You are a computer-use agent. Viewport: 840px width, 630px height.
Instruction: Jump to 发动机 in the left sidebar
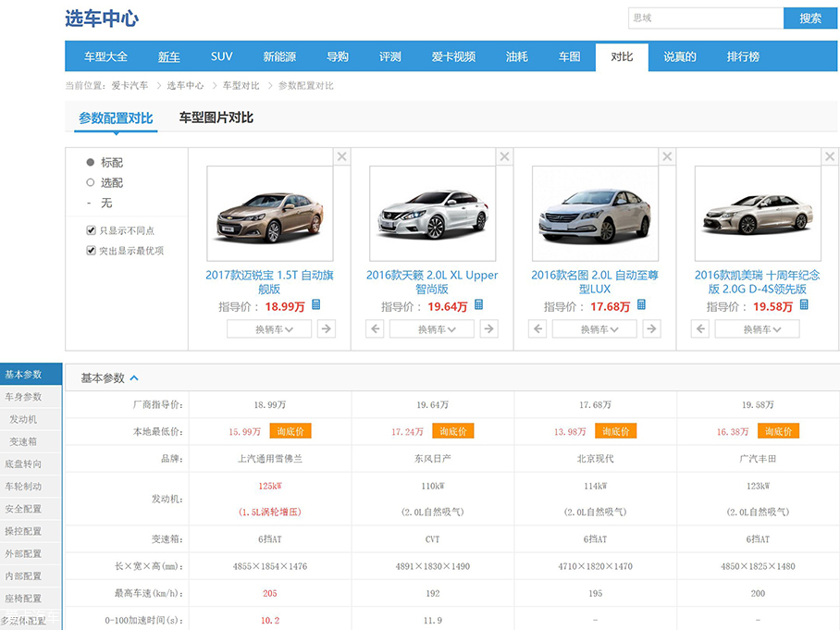[24, 419]
